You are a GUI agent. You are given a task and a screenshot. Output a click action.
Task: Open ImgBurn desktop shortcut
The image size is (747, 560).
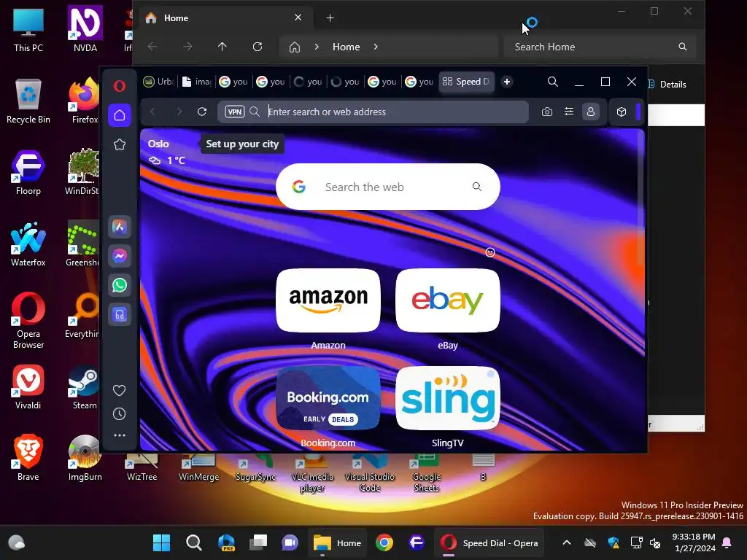tap(85, 458)
